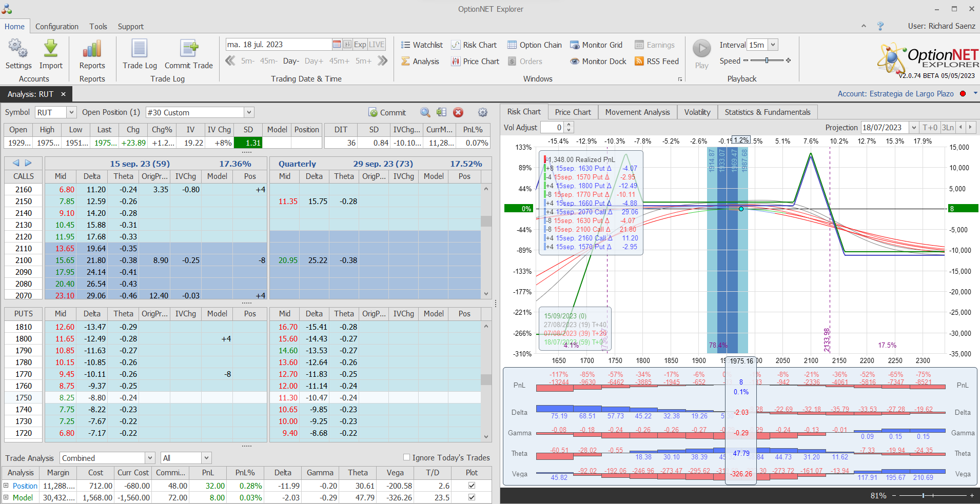Toggle Plot checkbox for Model row
Image resolution: width=980 pixels, height=504 pixels.
point(472,497)
